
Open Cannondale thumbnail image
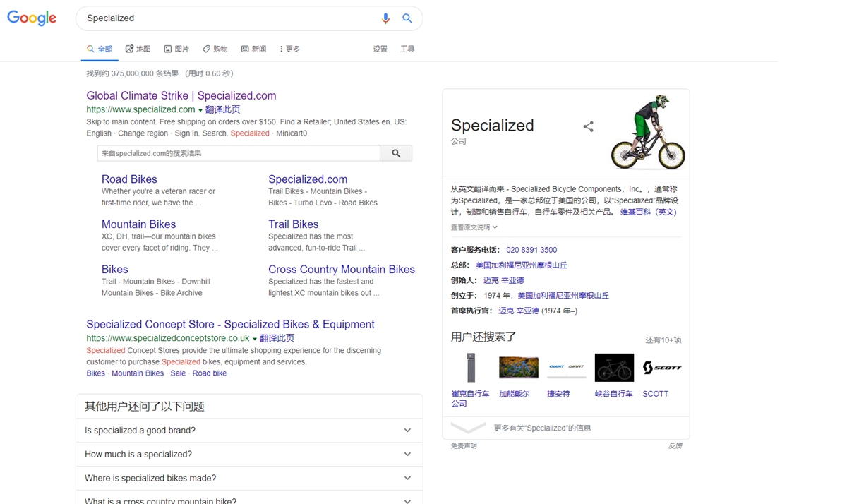click(x=518, y=368)
